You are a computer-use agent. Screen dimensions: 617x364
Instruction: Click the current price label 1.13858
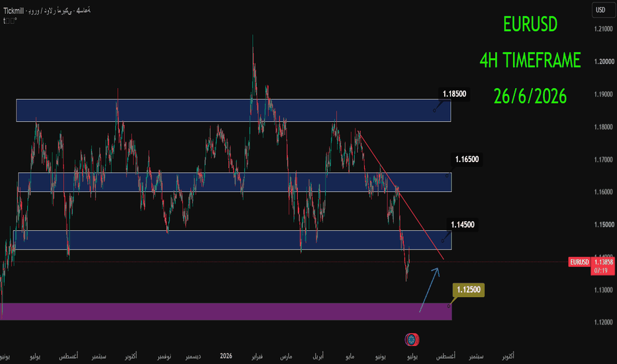pos(603,261)
